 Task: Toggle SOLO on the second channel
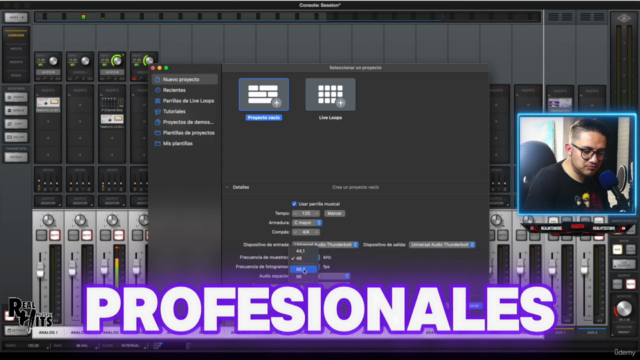tap(73, 235)
